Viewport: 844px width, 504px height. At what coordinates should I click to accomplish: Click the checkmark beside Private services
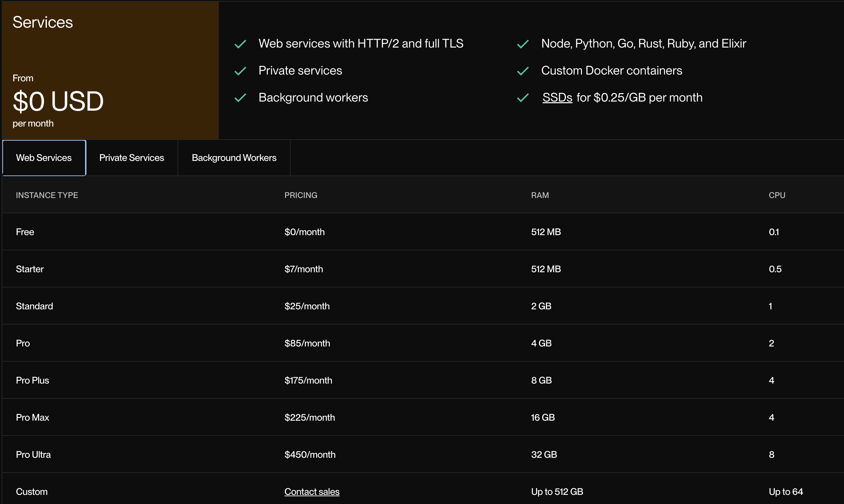point(241,71)
